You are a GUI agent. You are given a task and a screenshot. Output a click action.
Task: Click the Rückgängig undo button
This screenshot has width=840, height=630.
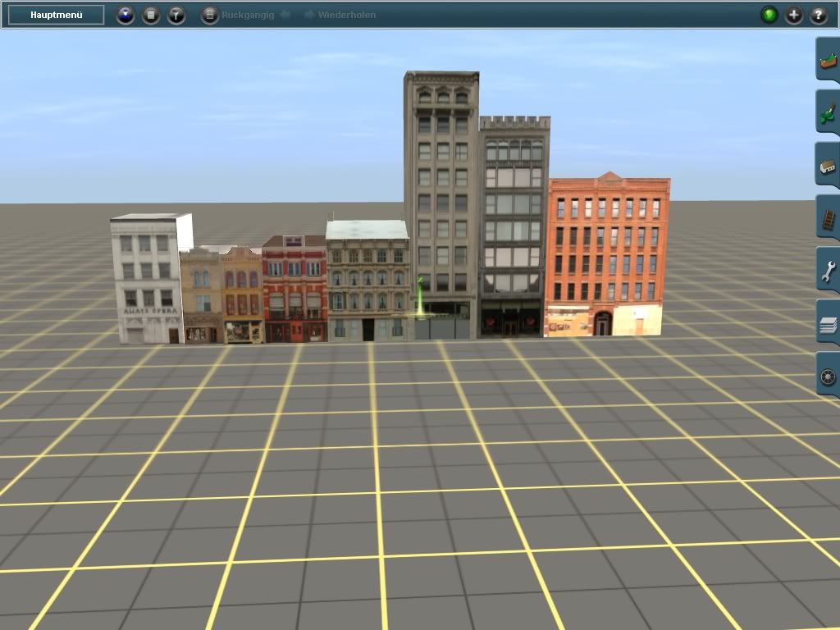[x=256, y=15]
